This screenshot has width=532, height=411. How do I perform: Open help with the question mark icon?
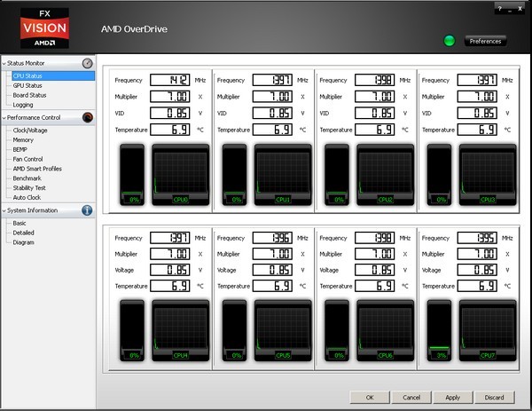point(498,9)
